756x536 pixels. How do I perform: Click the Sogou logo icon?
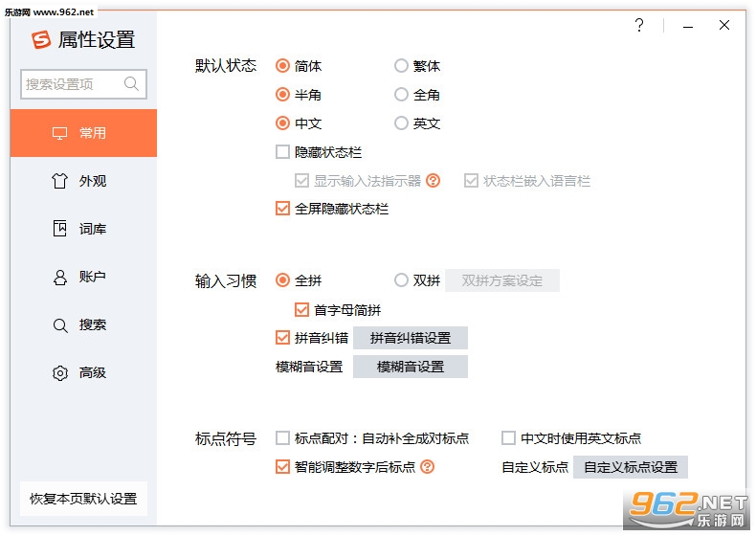[x=41, y=39]
